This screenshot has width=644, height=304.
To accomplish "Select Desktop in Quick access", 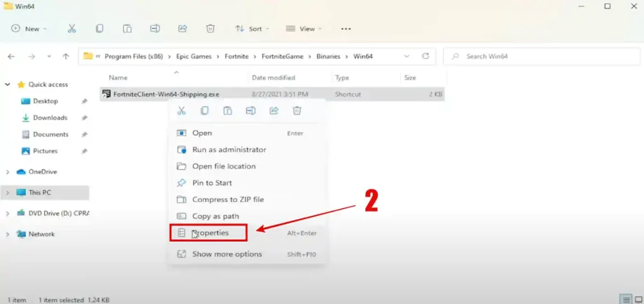I will pos(45,101).
